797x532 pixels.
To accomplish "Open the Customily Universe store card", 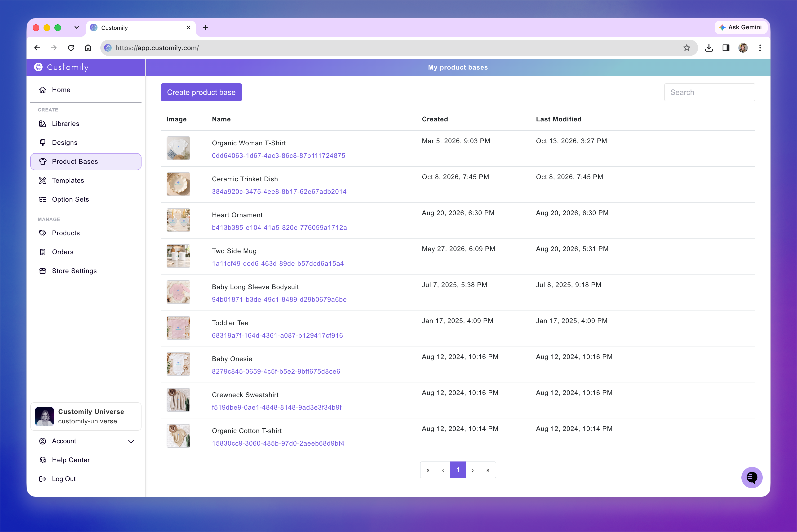I will (86, 416).
